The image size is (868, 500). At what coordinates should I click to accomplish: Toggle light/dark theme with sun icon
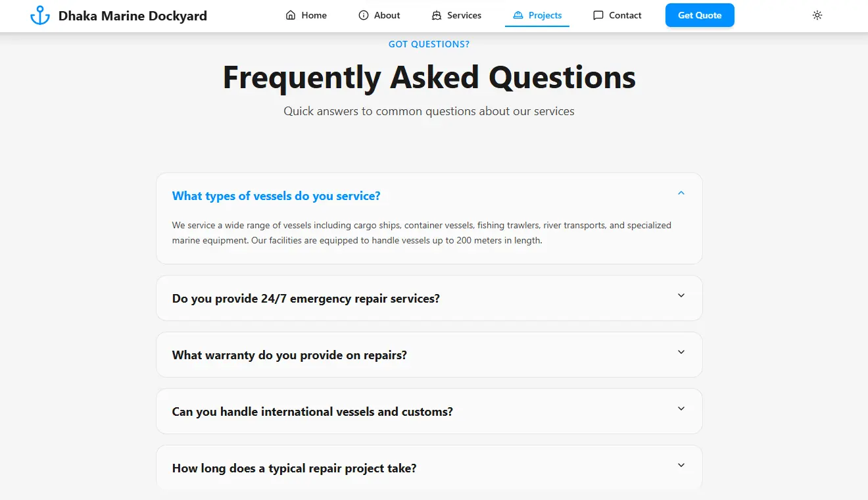817,15
